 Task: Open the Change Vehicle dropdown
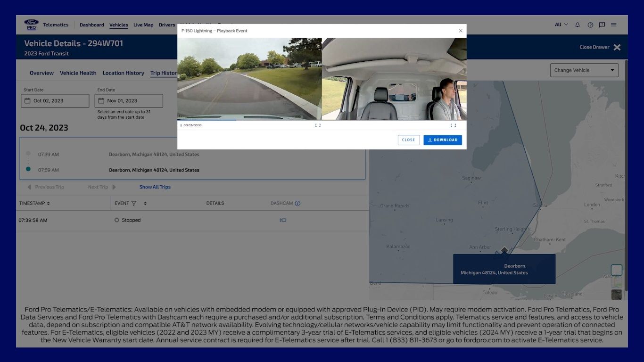(x=585, y=70)
